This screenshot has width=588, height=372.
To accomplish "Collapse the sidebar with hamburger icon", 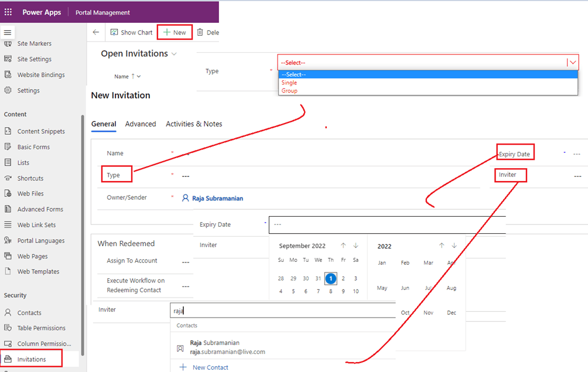I will tap(8, 32).
